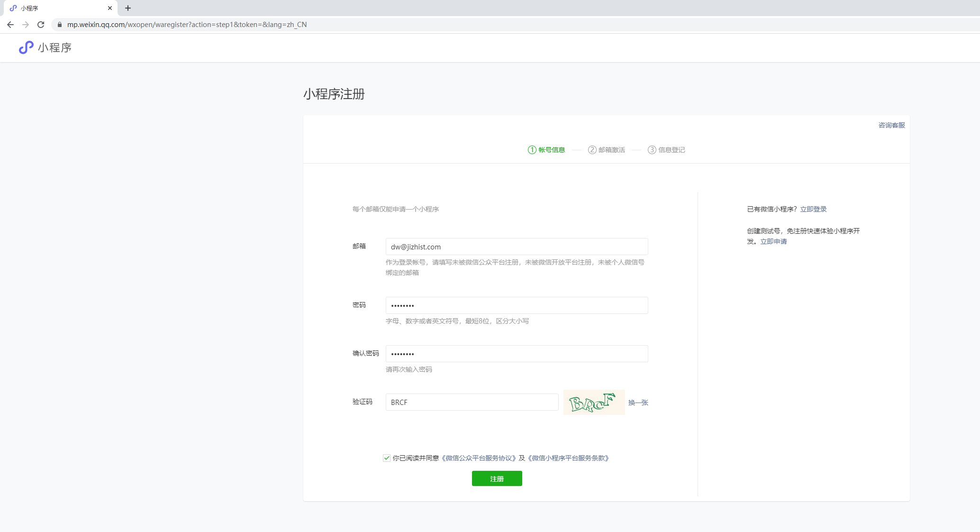Click the 邮箱 email input field
The width and height of the screenshot is (980, 532).
click(x=517, y=247)
